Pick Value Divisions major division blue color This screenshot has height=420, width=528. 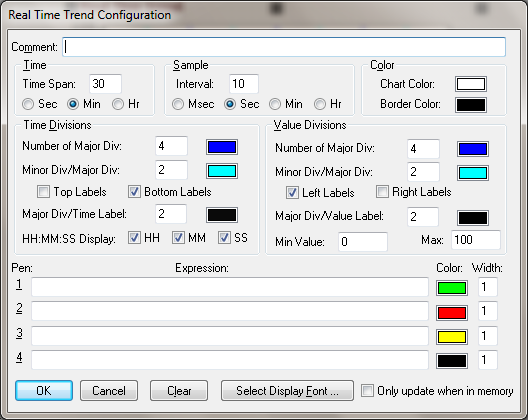(473, 149)
